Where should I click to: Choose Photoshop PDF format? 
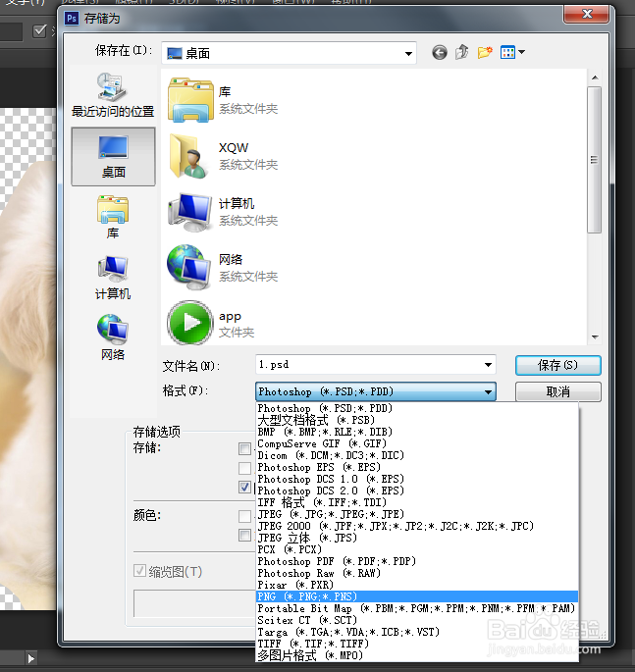(417, 561)
